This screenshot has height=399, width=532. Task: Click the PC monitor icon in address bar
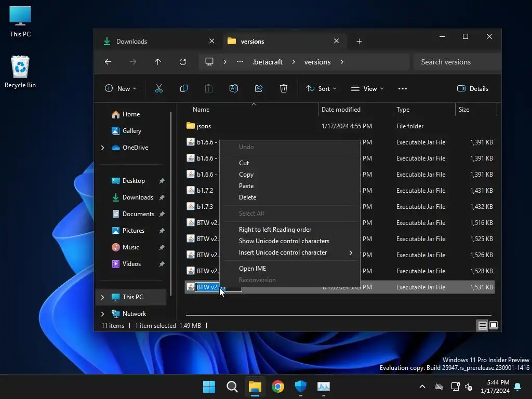click(209, 62)
